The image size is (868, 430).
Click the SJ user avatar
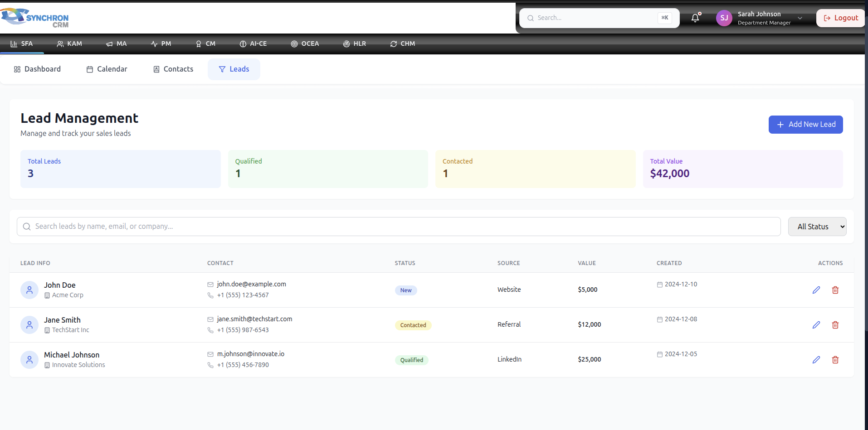coord(724,18)
